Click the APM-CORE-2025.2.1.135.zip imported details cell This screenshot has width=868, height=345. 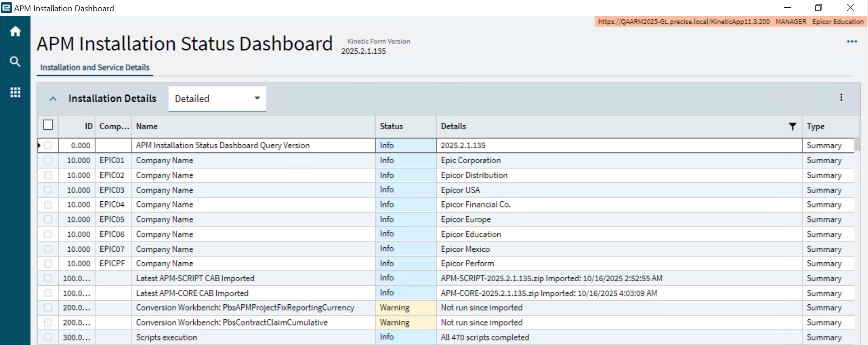point(619,293)
